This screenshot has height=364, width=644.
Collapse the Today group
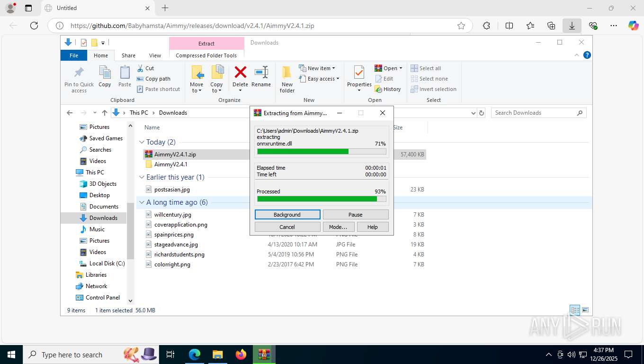[x=142, y=142]
